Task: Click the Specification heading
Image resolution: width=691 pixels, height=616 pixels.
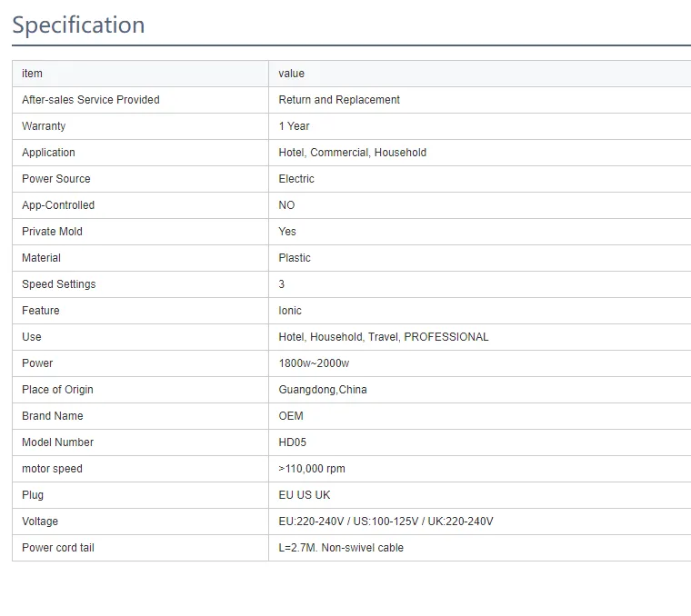Action: tap(78, 25)
